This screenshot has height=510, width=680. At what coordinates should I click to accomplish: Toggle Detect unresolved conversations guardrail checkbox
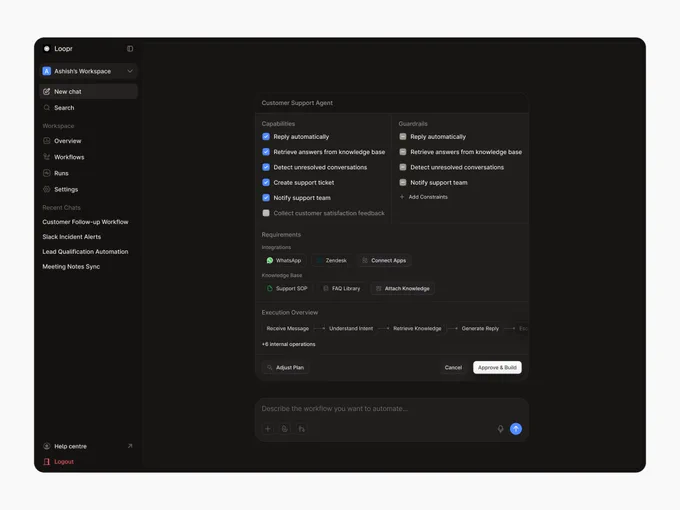(403, 167)
